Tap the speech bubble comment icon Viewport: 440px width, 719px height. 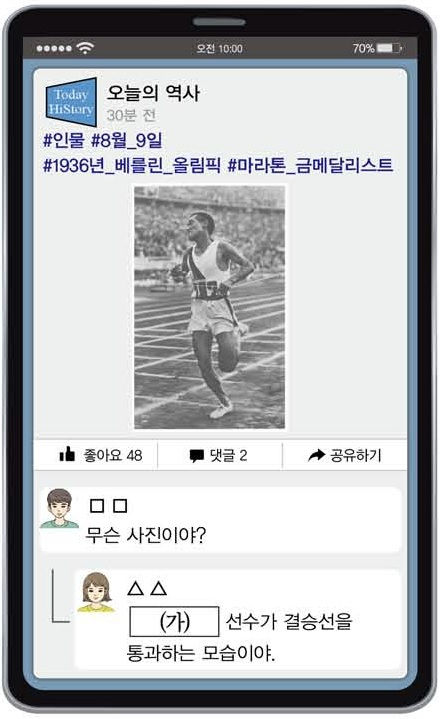click(197, 455)
